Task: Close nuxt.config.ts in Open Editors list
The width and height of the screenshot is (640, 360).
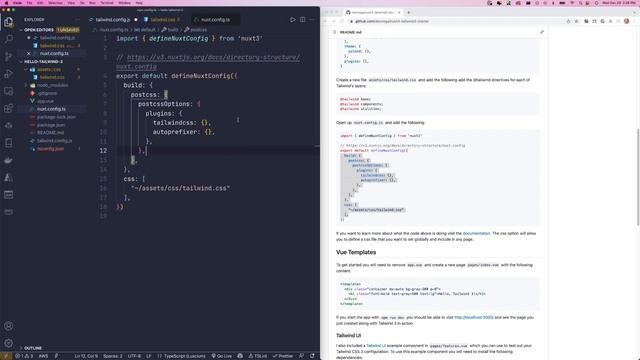Action: [29, 53]
